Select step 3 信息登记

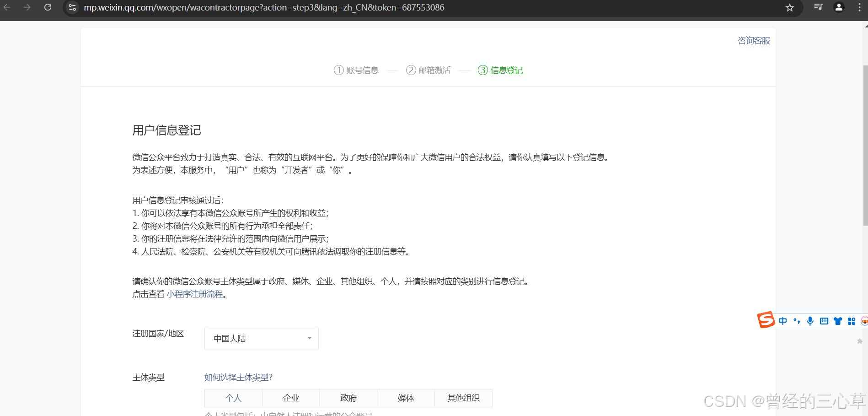500,70
